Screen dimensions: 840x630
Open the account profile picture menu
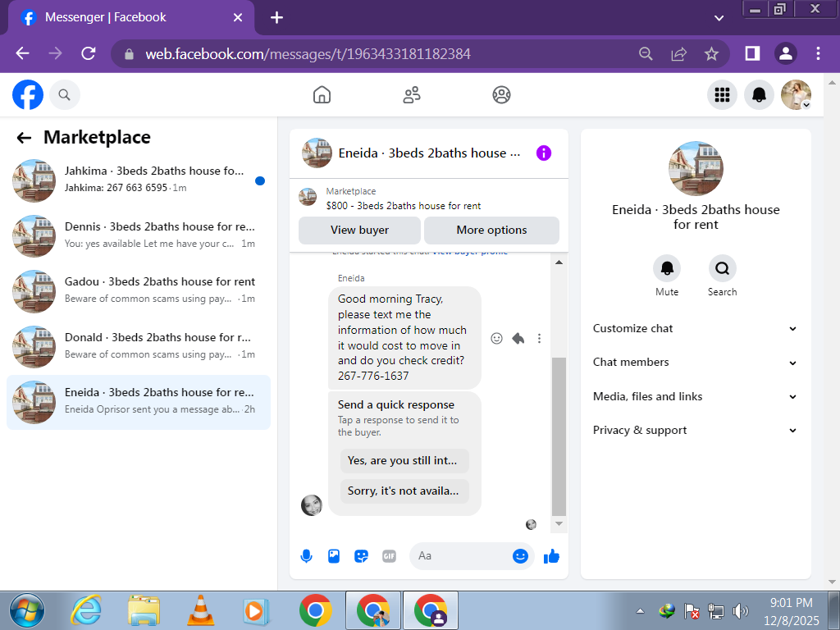point(796,95)
